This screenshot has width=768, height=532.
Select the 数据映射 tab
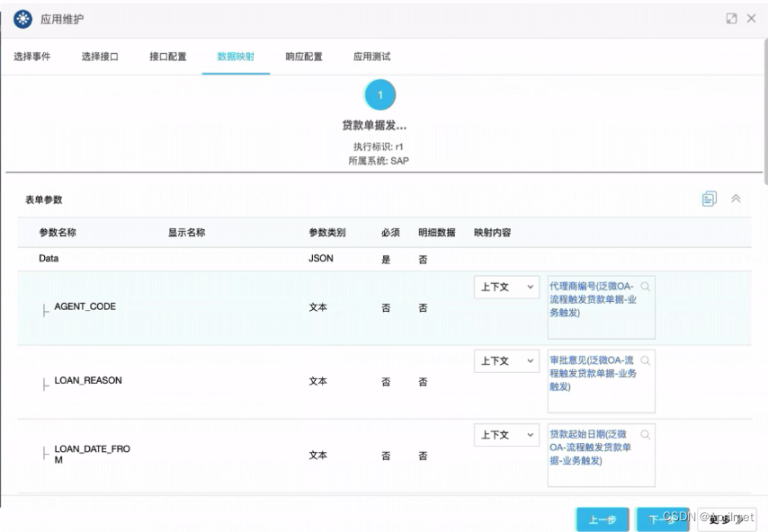(x=236, y=57)
